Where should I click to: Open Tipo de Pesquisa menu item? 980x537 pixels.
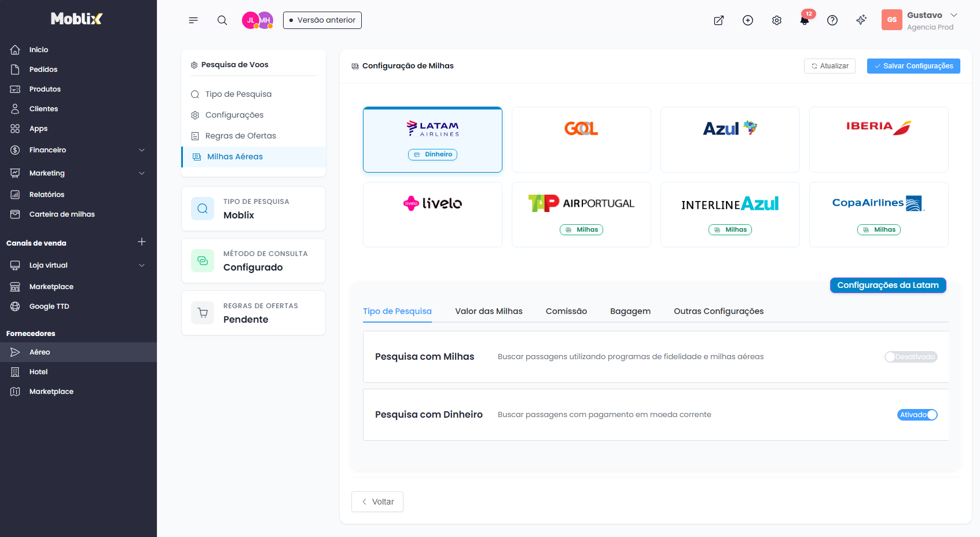click(x=254, y=94)
